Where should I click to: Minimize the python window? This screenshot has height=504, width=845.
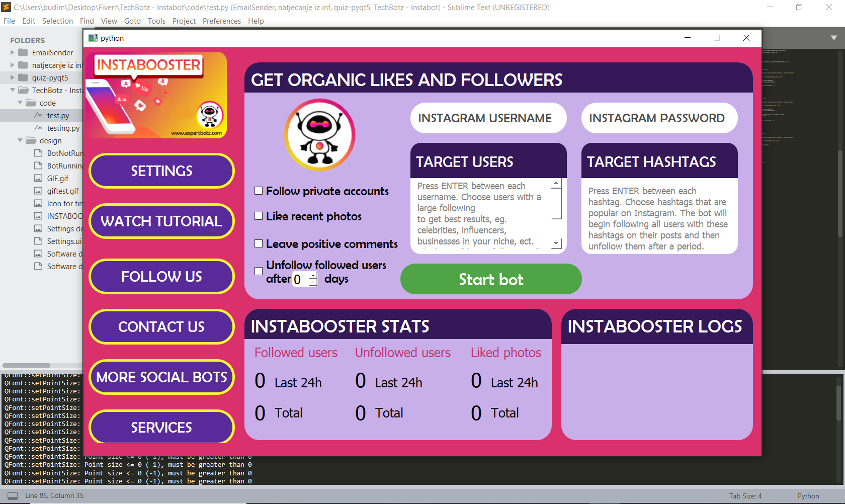pos(688,38)
